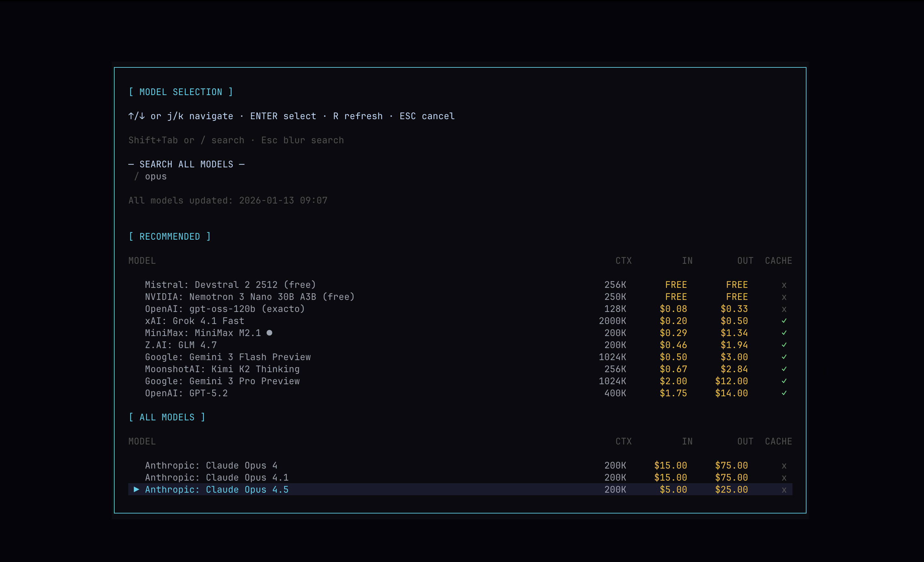Click the cache x mark for Nemotron 3 Nano
This screenshot has height=562, width=924.
pos(784,297)
